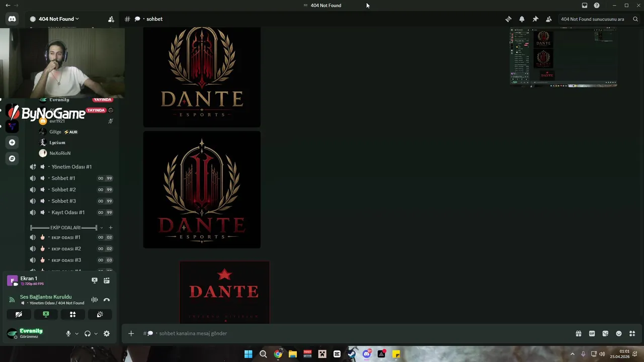Open Activities shapes button
The image size is (644, 362).
coord(73,314)
